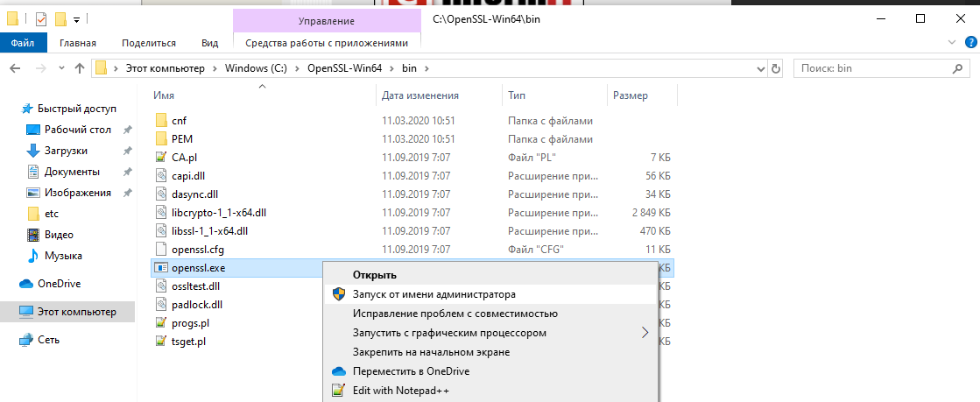The height and width of the screenshot is (402, 980).
Task: Choose 'Запуск от имени администратора' from context menu
Action: point(434,294)
